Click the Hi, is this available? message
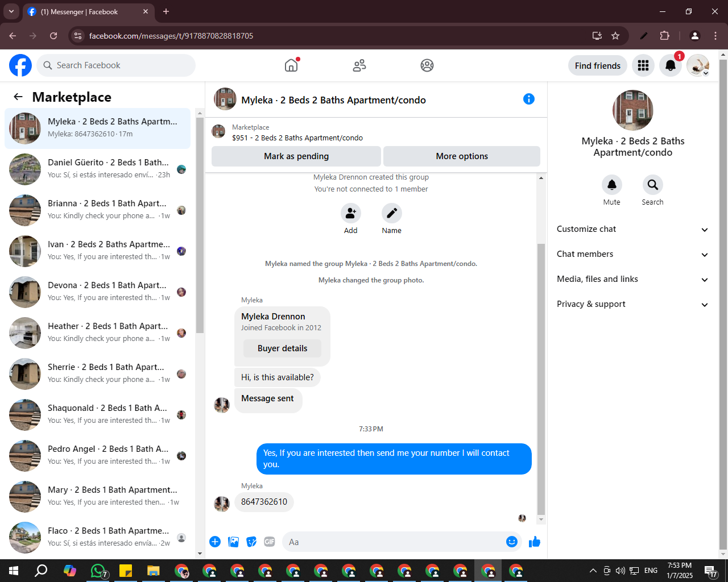 [x=278, y=377]
